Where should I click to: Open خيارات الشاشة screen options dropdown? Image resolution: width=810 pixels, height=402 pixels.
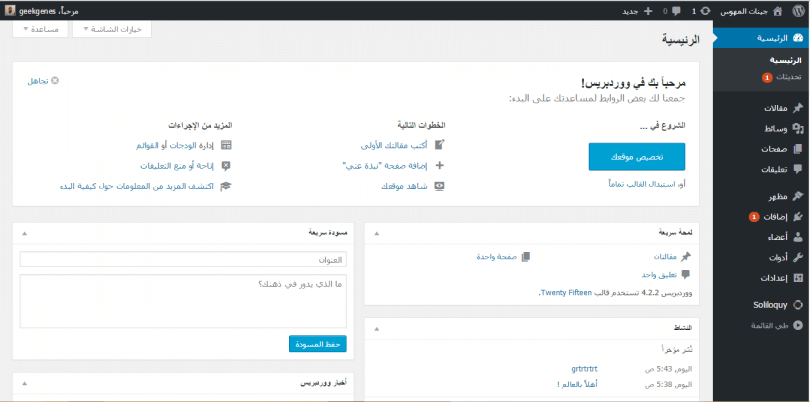click(x=112, y=29)
